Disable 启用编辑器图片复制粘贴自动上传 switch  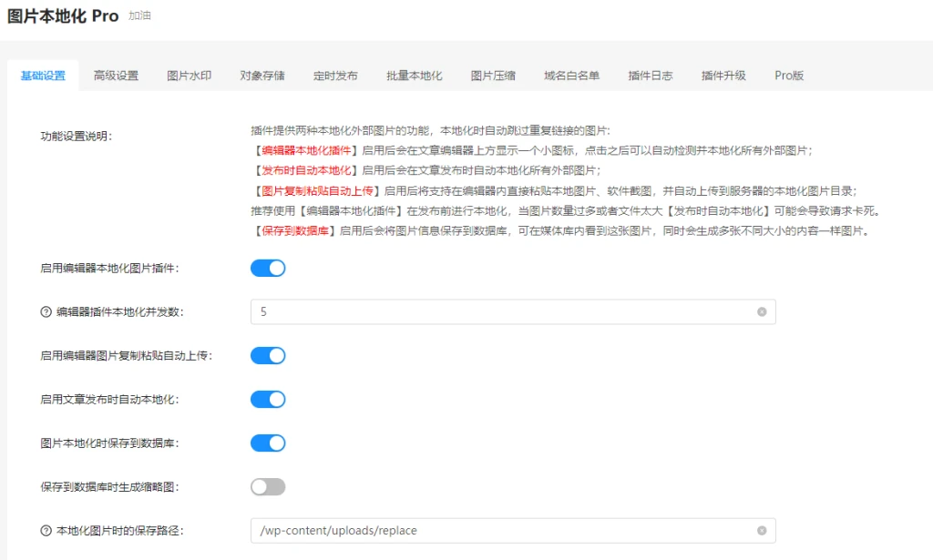click(268, 355)
